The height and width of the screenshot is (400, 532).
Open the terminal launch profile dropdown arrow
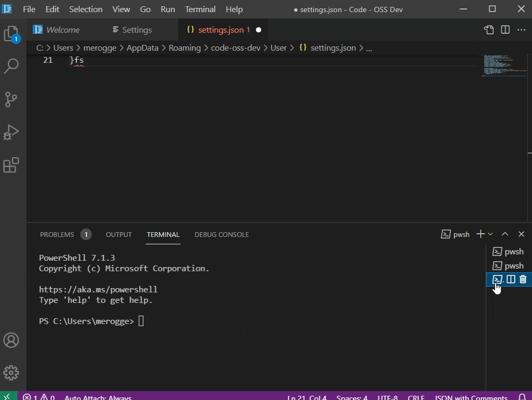490,234
